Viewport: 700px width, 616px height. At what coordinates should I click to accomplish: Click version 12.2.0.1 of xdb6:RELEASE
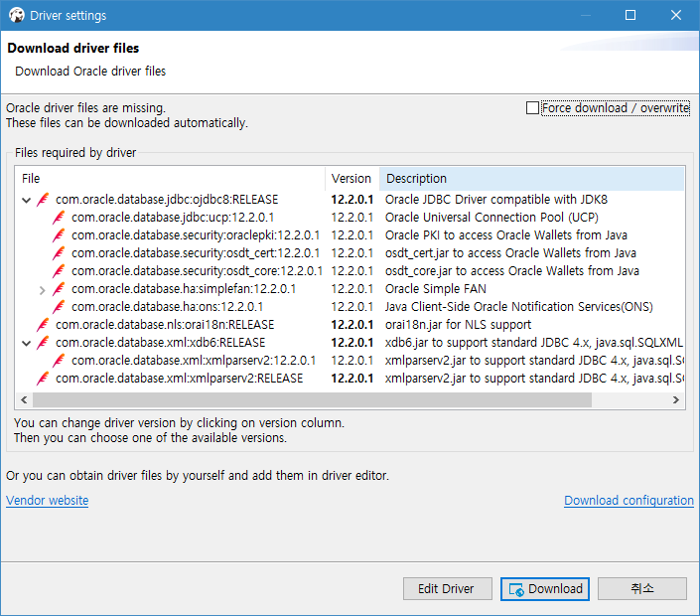pos(351,342)
